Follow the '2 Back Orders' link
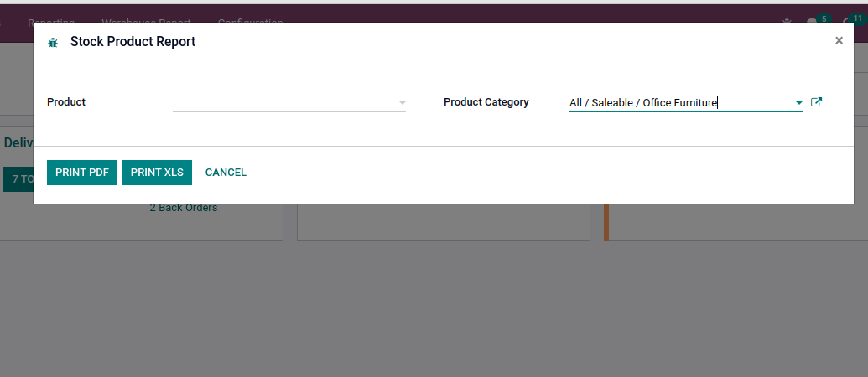868x377 pixels. coord(183,208)
